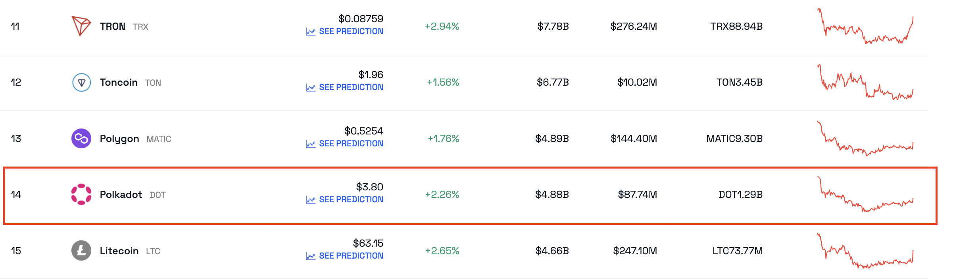Image resolution: width=980 pixels, height=280 pixels.
Task: Click the gray Litecoin logo icon
Action: pyautogui.click(x=81, y=251)
